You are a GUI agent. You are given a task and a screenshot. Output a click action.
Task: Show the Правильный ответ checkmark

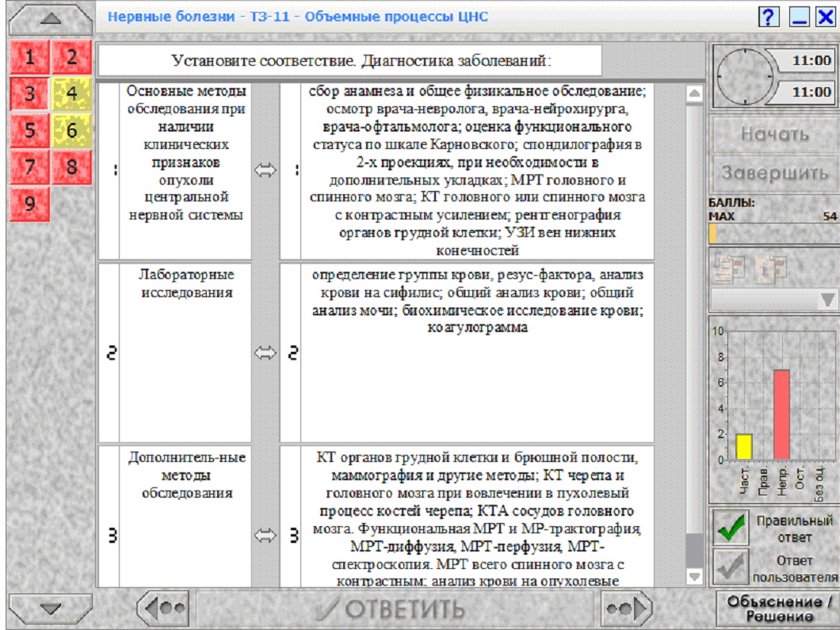pyautogui.click(x=731, y=527)
